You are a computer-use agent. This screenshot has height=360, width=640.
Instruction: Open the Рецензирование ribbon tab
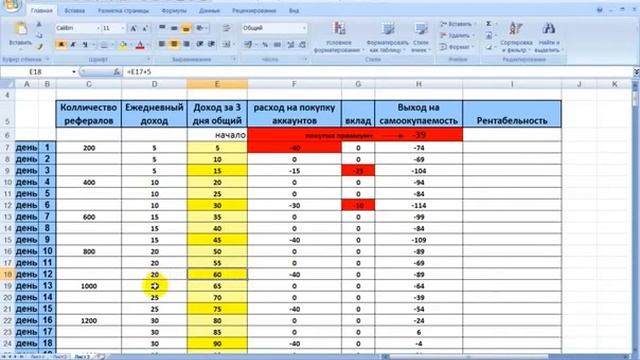click(x=254, y=11)
